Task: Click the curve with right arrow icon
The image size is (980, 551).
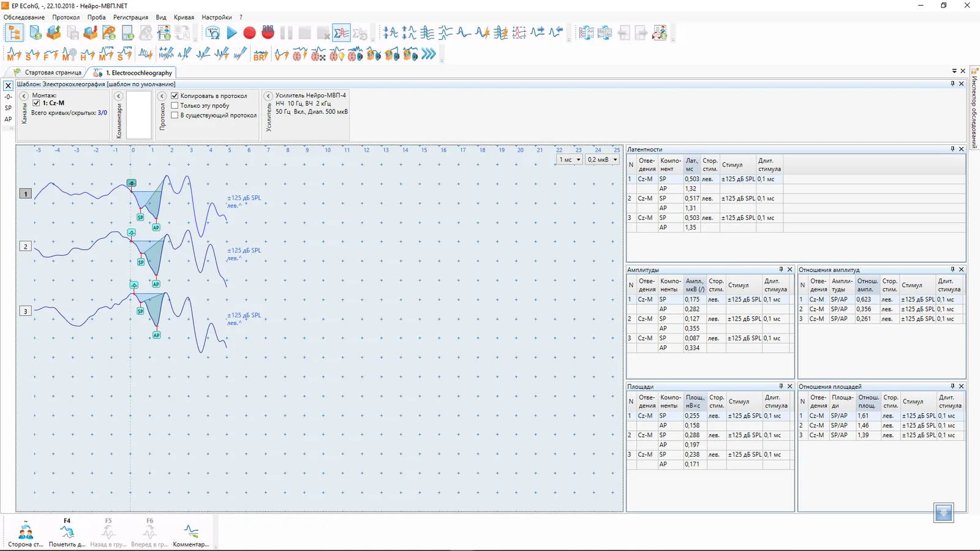Action: coord(538,32)
